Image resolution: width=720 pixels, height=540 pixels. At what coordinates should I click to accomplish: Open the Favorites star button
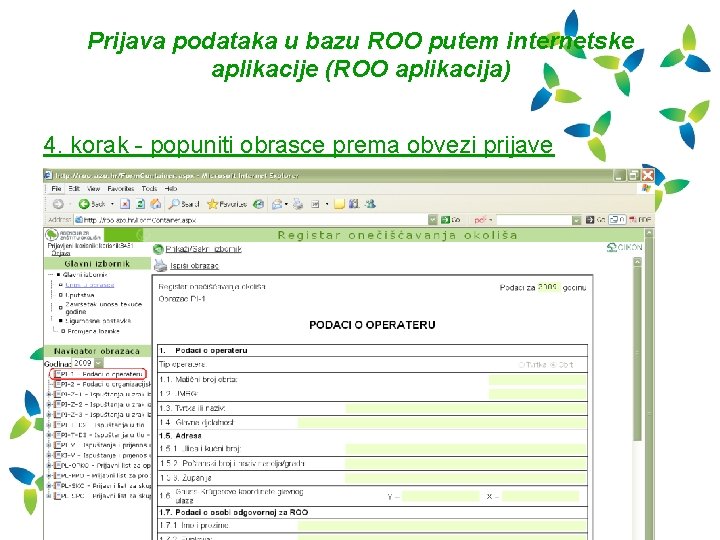coord(227,204)
